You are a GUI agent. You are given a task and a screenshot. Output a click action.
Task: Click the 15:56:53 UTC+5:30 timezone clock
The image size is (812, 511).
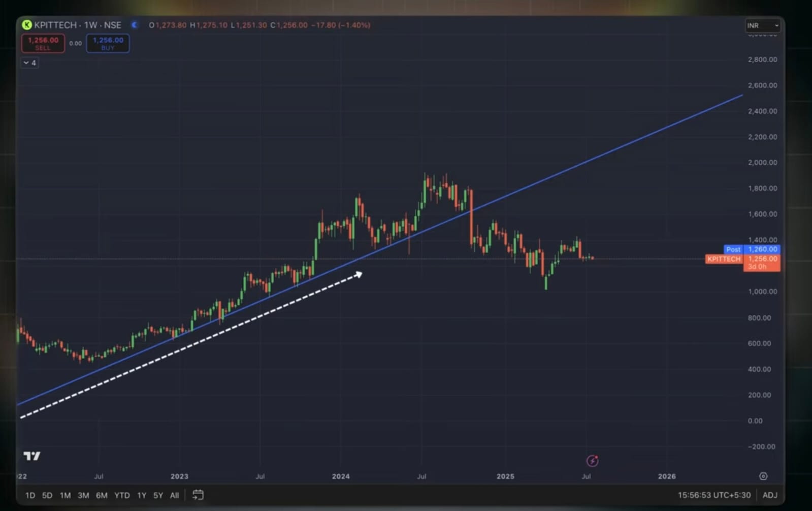pyautogui.click(x=714, y=495)
